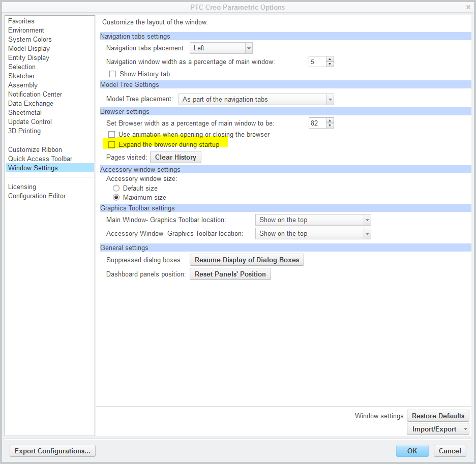
Task: Open the Selection category
Action: coord(22,67)
